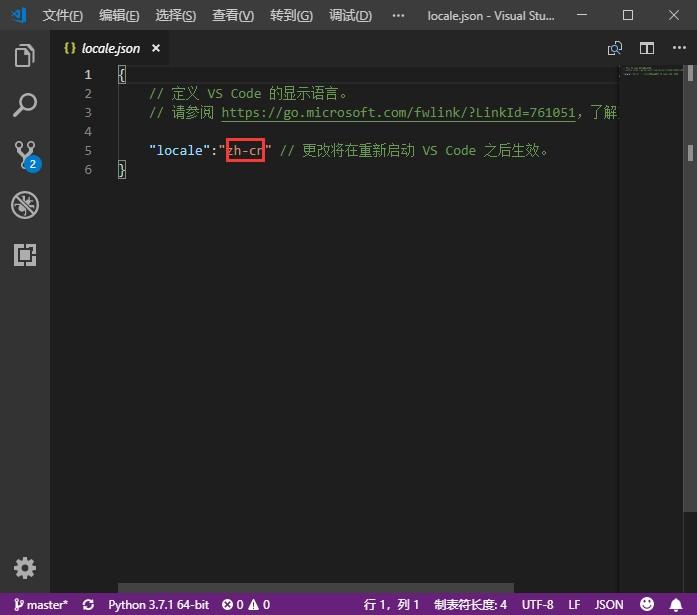Viewport: 697px width, 615px height.
Task: Open the Debug view in activity bar
Action: [25, 205]
